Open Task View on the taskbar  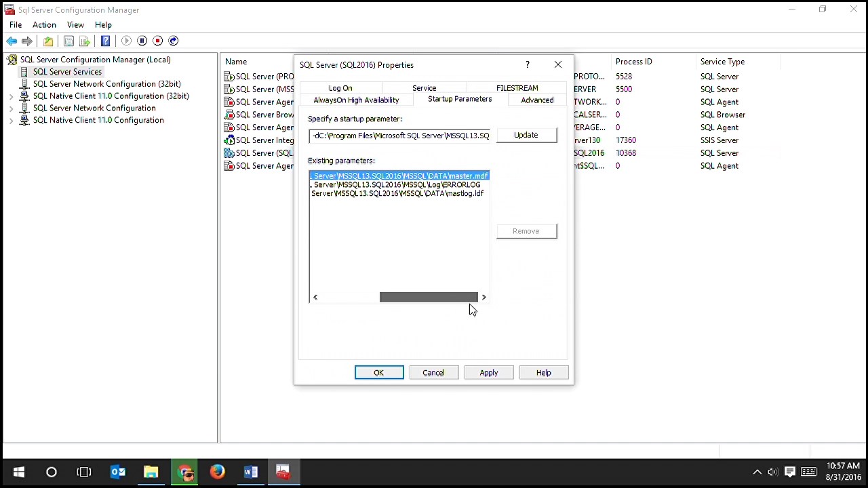pos(84,472)
